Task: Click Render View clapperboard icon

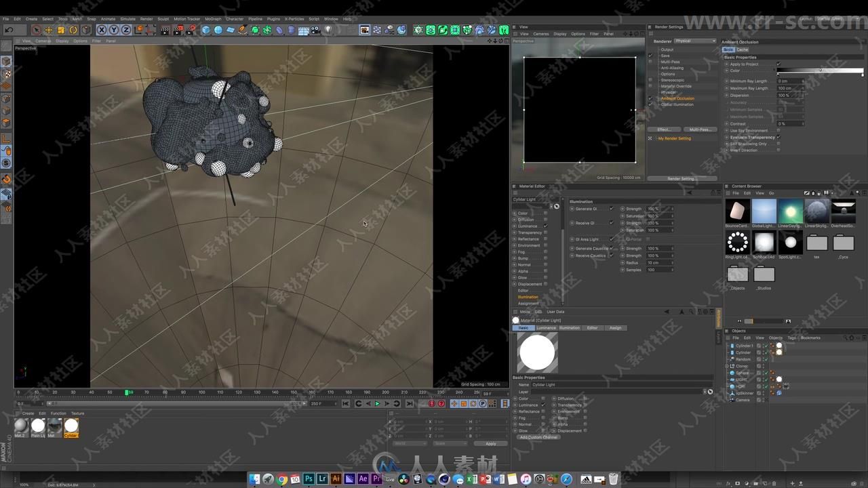Action: pyautogui.click(x=165, y=30)
